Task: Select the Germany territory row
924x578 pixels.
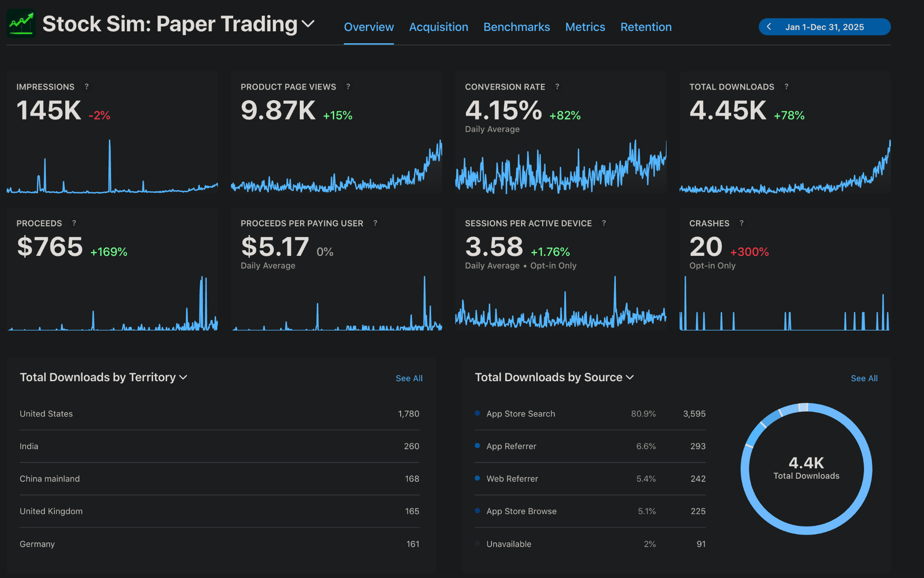Action: click(x=220, y=544)
